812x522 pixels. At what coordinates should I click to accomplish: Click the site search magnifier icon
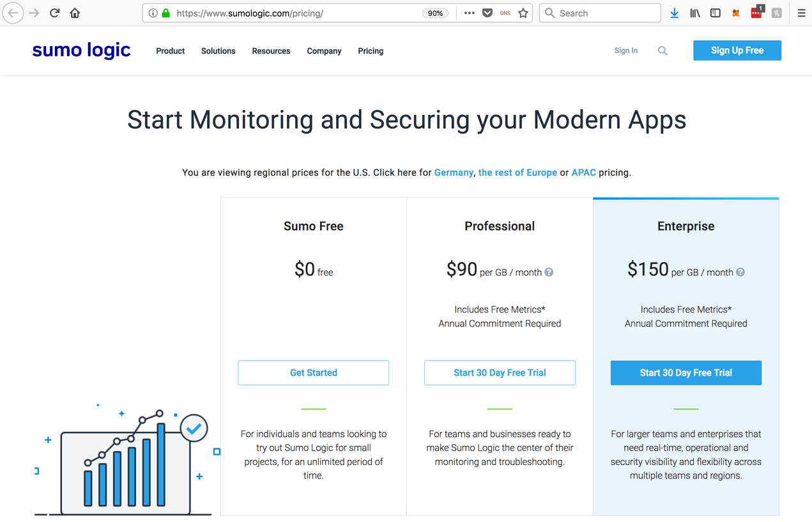click(x=663, y=51)
